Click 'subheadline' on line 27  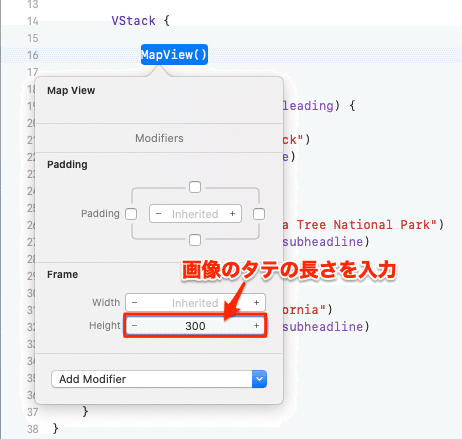(323, 242)
